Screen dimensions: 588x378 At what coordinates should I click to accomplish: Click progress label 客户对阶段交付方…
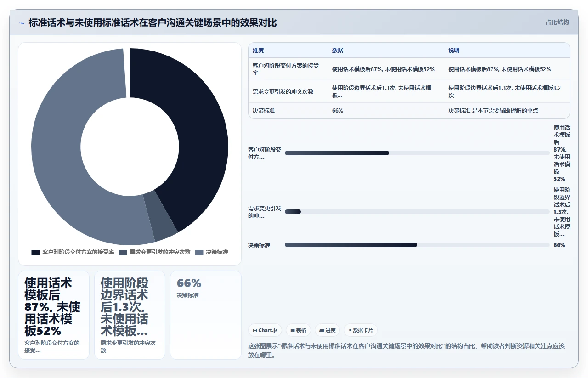[x=265, y=153]
